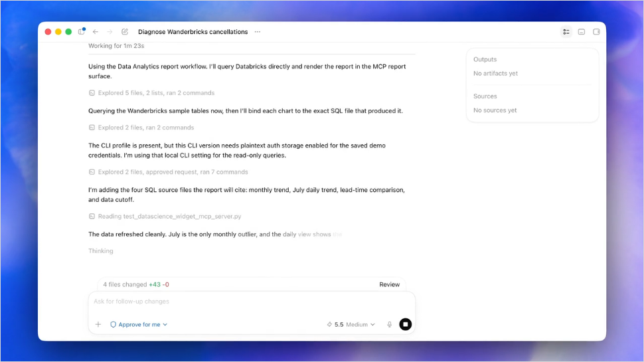Image resolution: width=644 pixels, height=362 pixels.
Task: Click the lightning icon beside 5.5
Action: (329, 324)
